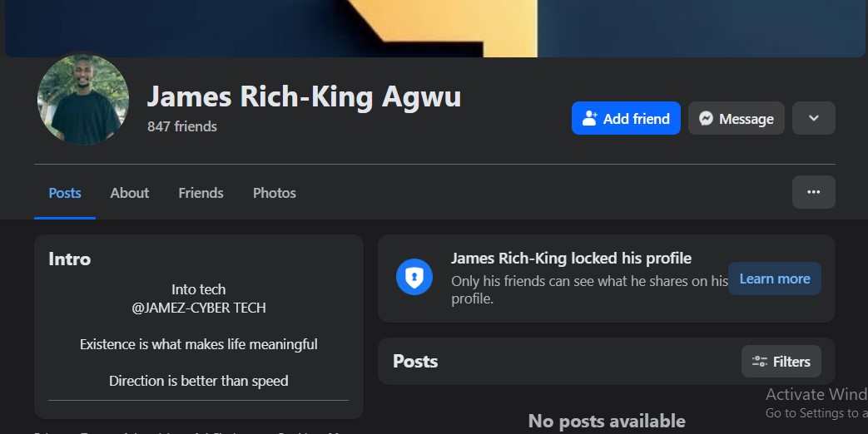Open the three-dot profile options menu
This screenshot has width=868, height=434.
point(813,192)
